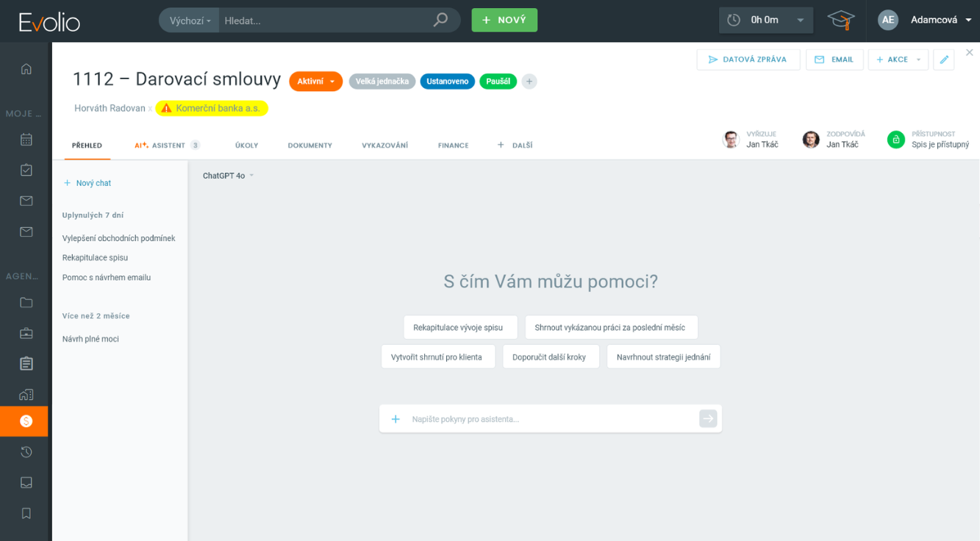The width and height of the screenshot is (980, 541).
Task: Open the Akce actions dropdown
Action: pyautogui.click(x=898, y=60)
